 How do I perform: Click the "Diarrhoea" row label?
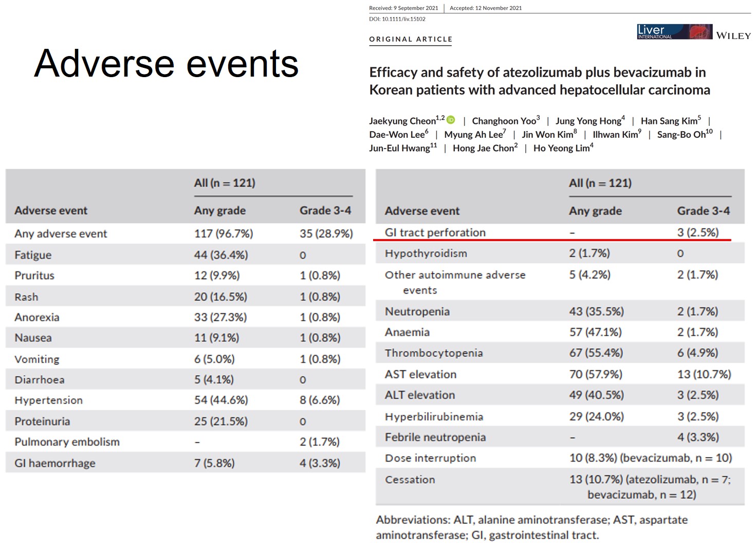click(40, 380)
